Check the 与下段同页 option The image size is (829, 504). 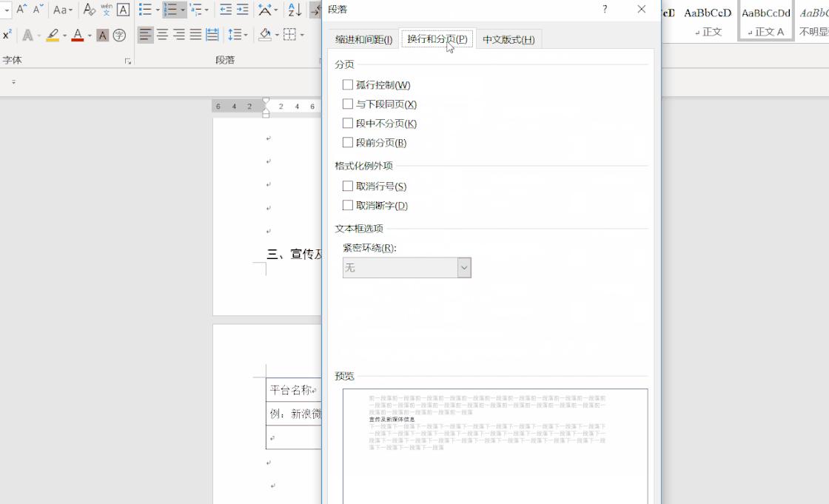348,104
